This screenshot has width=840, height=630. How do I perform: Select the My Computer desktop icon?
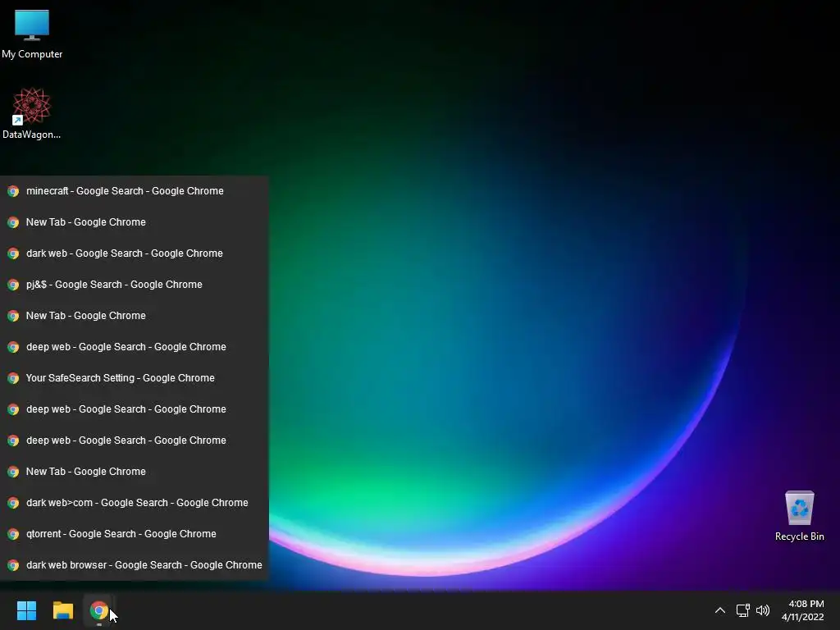tap(32, 34)
